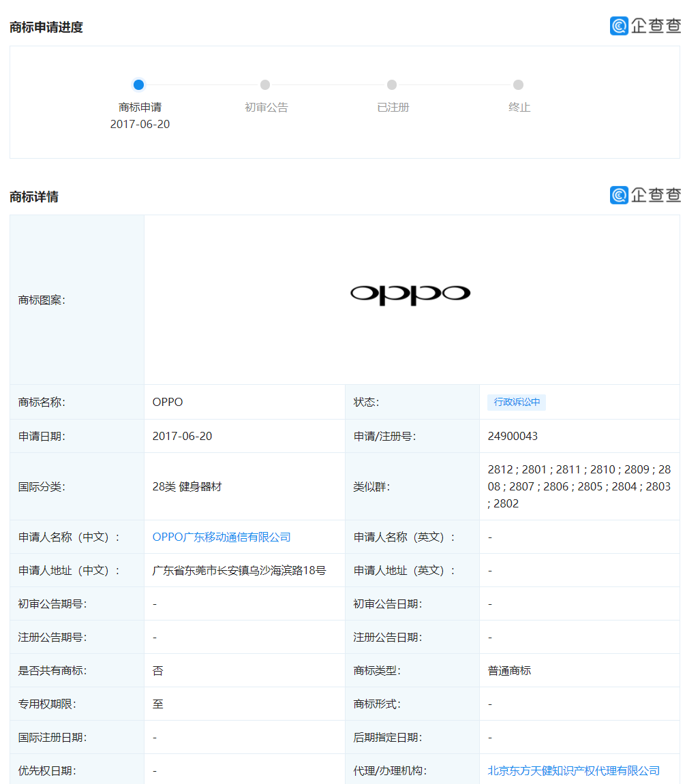The height and width of the screenshot is (784, 685).
Task: Click the 已注册 progress step dot
Action: (392, 84)
